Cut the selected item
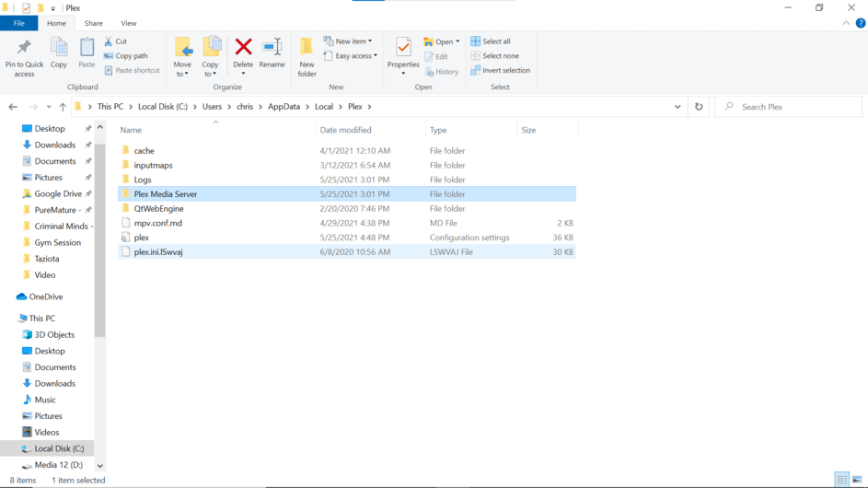 (x=116, y=41)
